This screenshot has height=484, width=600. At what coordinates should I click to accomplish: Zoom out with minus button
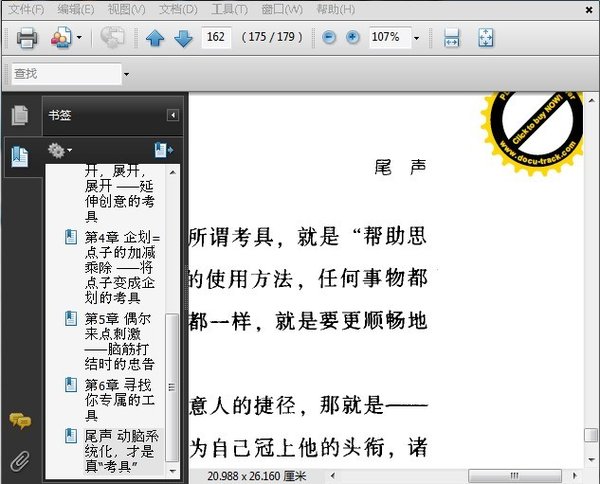click(329, 37)
